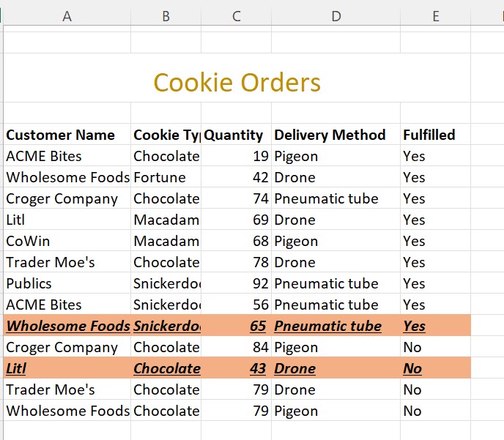Click the Fortune cookie type cell

click(160, 177)
